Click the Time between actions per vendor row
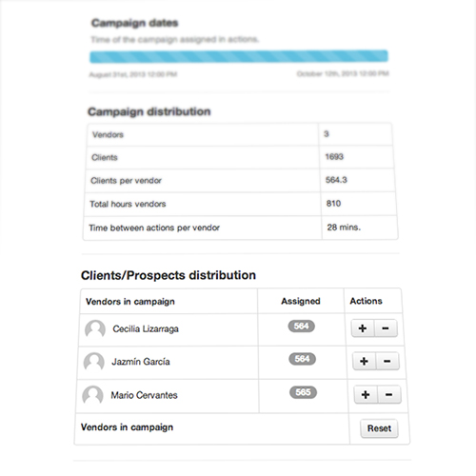 [240, 228]
